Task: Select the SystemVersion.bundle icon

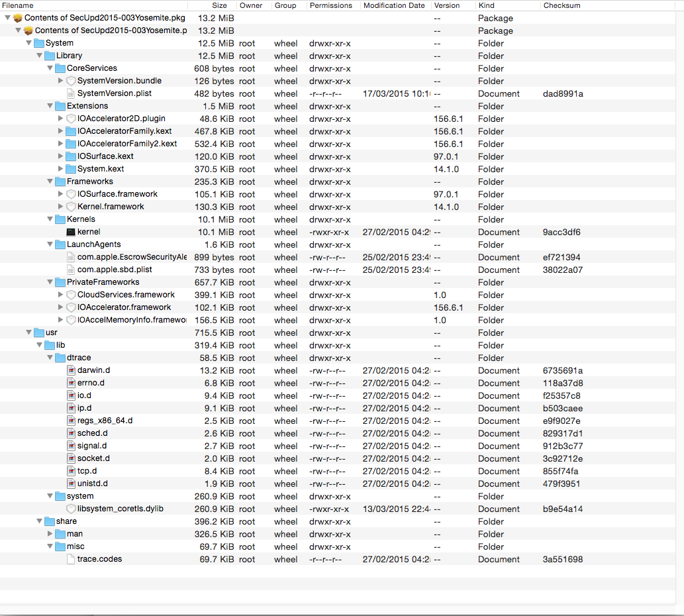Action: point(71,81)
